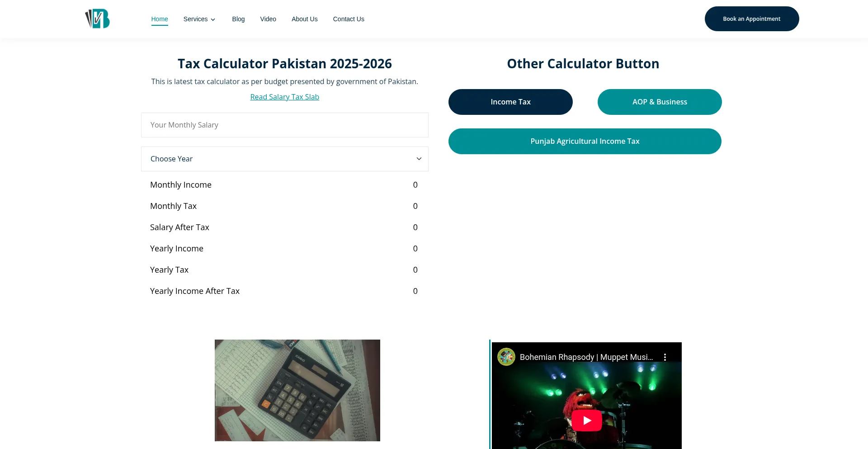Click the calculator photo thumbnail

pos(297,390)
